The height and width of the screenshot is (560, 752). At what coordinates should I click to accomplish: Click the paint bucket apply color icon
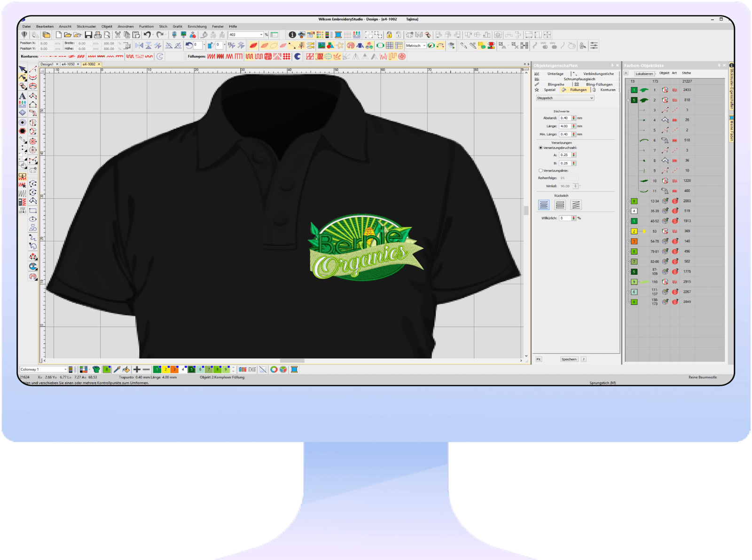tap(126, 370)
